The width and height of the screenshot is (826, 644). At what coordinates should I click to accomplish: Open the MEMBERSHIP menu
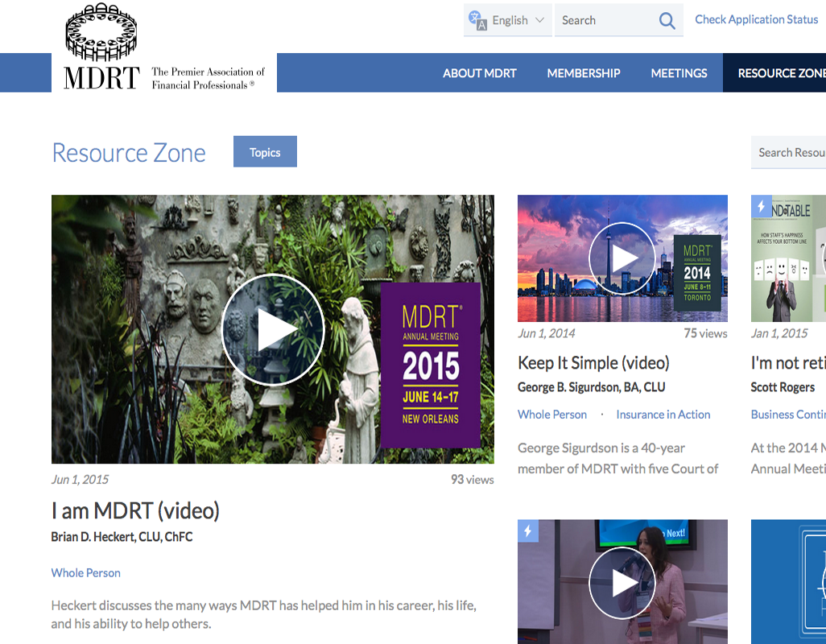point(584,73)
